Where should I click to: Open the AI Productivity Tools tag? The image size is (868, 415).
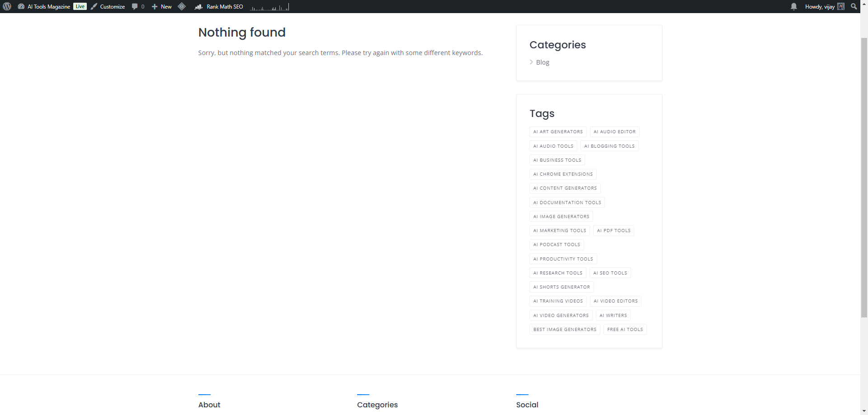coord(563,259)
